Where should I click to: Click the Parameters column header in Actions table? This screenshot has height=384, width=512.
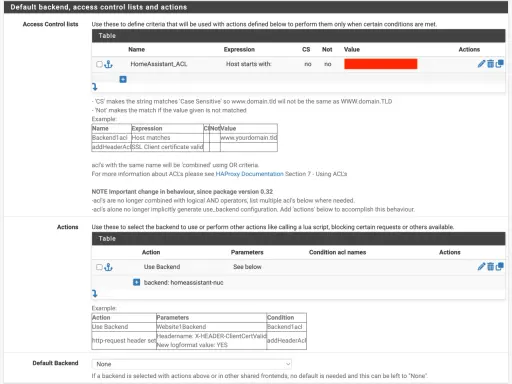[247, 252]
